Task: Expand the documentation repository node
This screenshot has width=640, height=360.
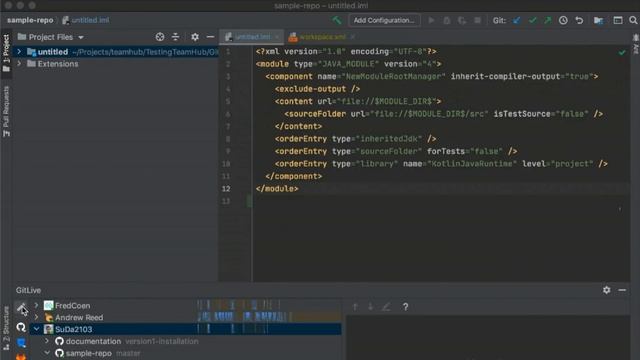Action: (47, 341)
